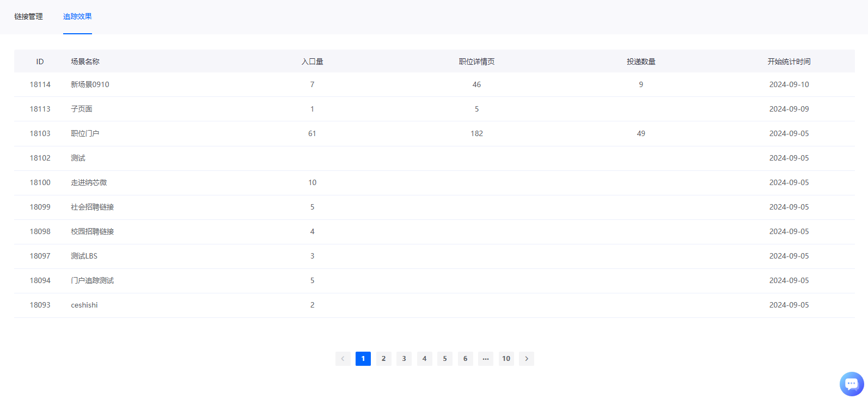This screenshot has height=405, width=868.
Task: Select the 追踪效果 tab
Action: [77, 16]
